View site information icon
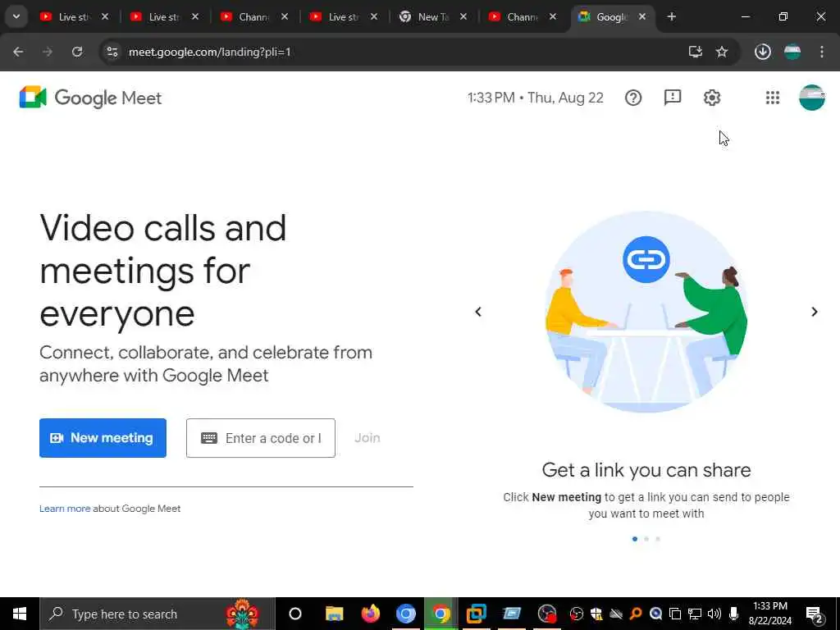The image size is (840, 630). click(112, 52)
